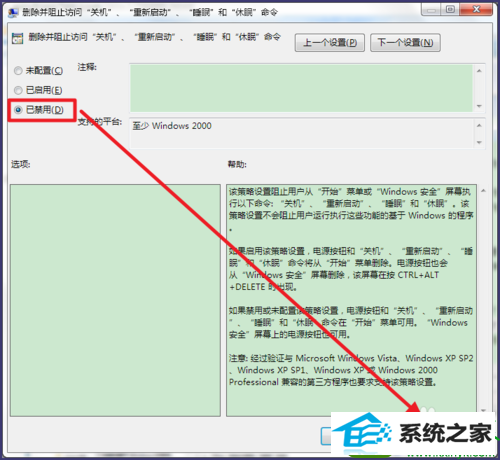Close the policy dialog window
The width and height of the screenshot is (500, 460).
point(476,9)
